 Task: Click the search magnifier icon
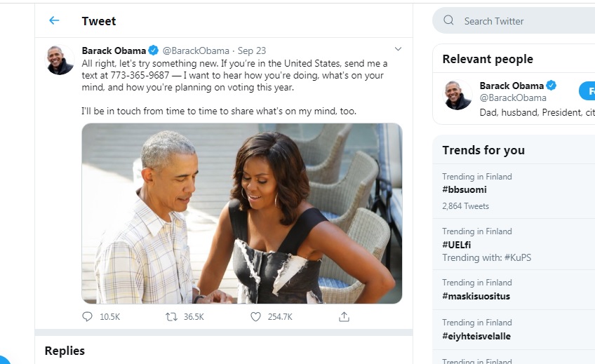click(x=449, y=20)
